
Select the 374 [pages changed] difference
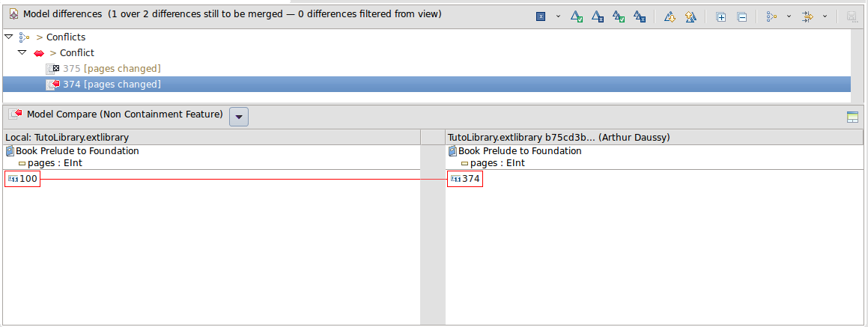(x=111, y=85)
